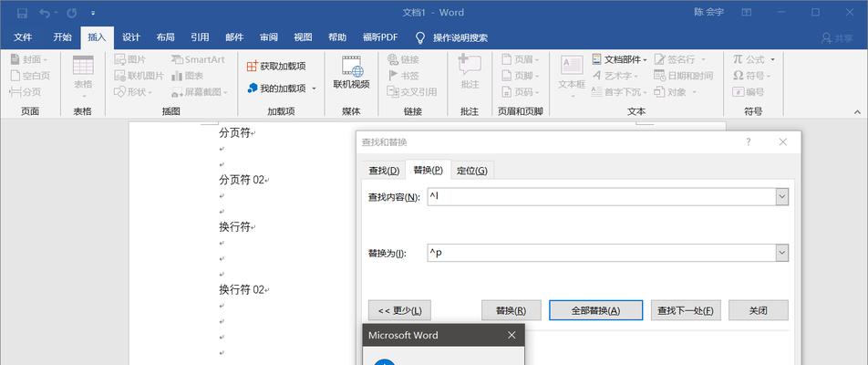
Task: Click the 对象 object button
Action: coord(676,92)
